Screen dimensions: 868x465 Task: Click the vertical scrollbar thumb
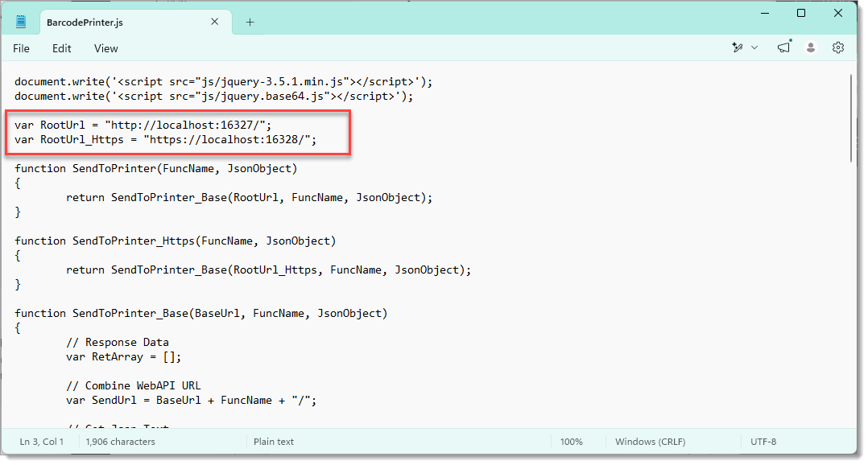point(851,117)
